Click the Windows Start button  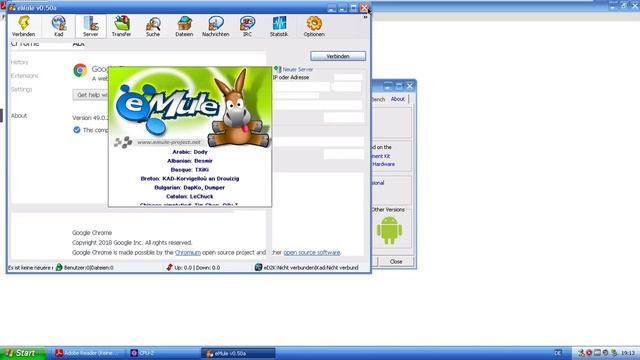[23, 353]
